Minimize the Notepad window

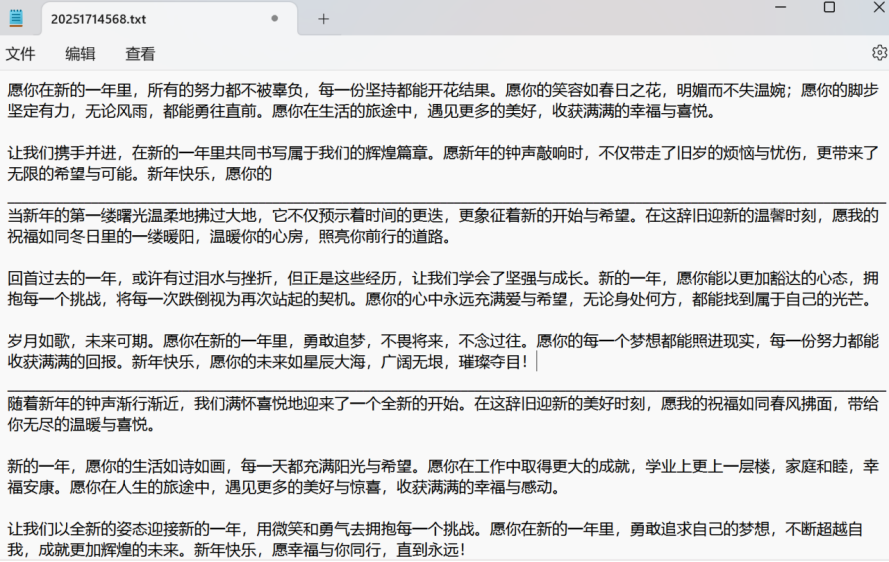(781, 7)
